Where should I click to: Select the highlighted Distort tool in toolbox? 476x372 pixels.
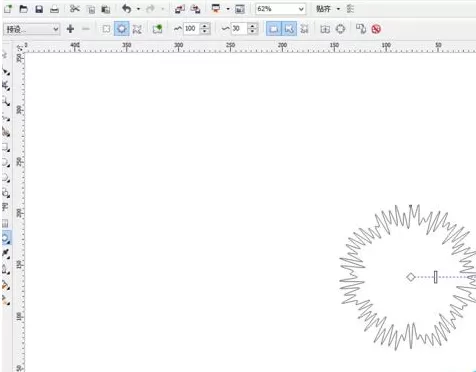tap(6, 238)
